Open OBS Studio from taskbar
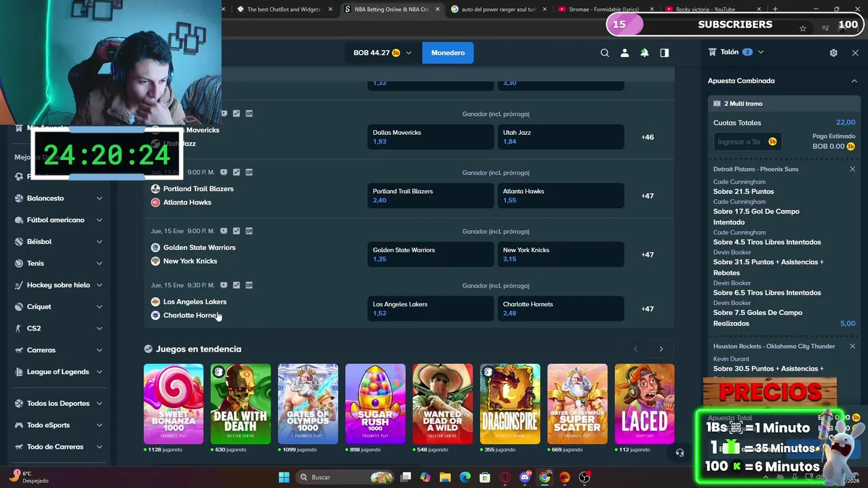 click(584, 477)
